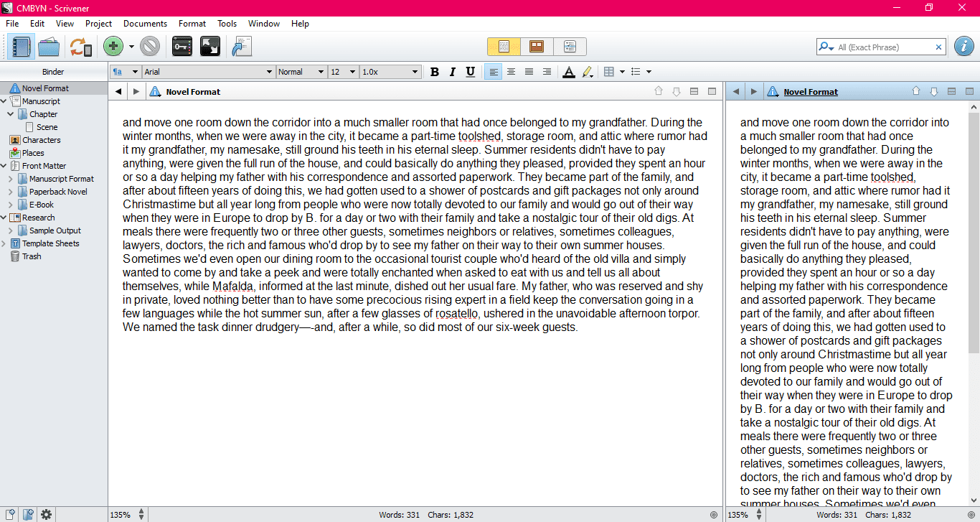Toggle Bold formatting
980x522 pixels.
tap(434, 72)
